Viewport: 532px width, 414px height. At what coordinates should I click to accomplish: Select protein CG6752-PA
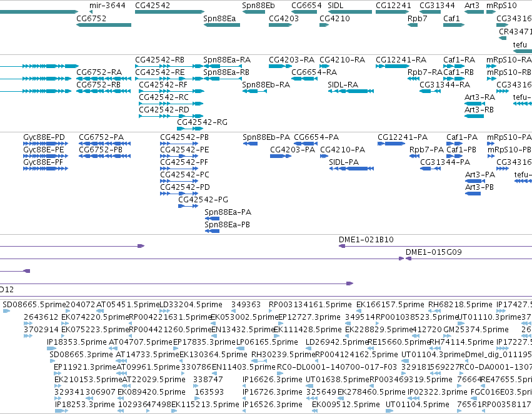pyautogui.click(x=104, y=144)
